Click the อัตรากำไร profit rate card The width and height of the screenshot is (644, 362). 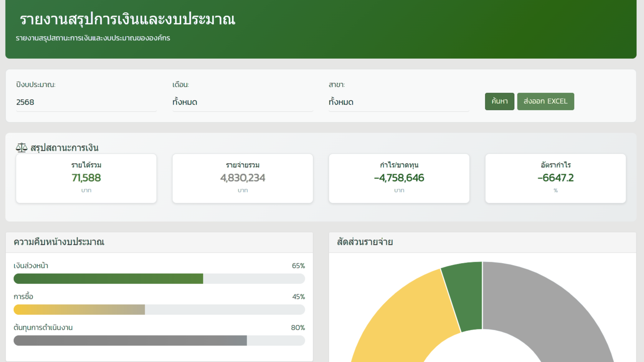pos(555,178)
